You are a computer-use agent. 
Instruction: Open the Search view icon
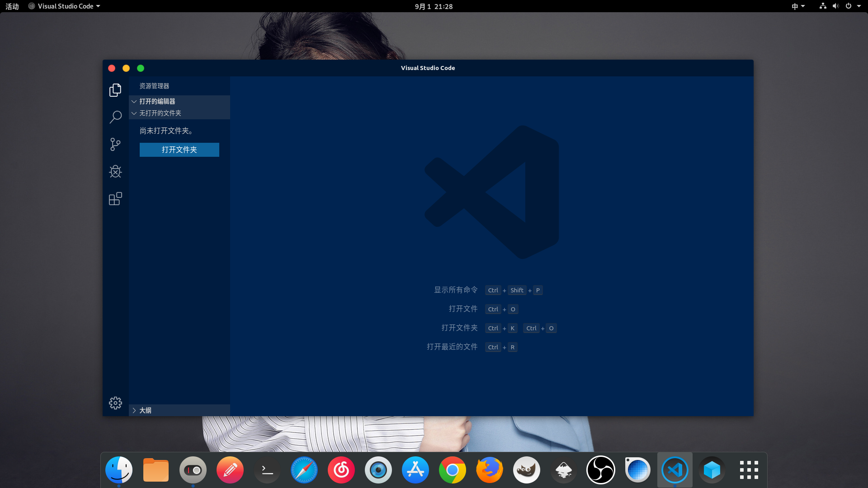tap(115, 117)
